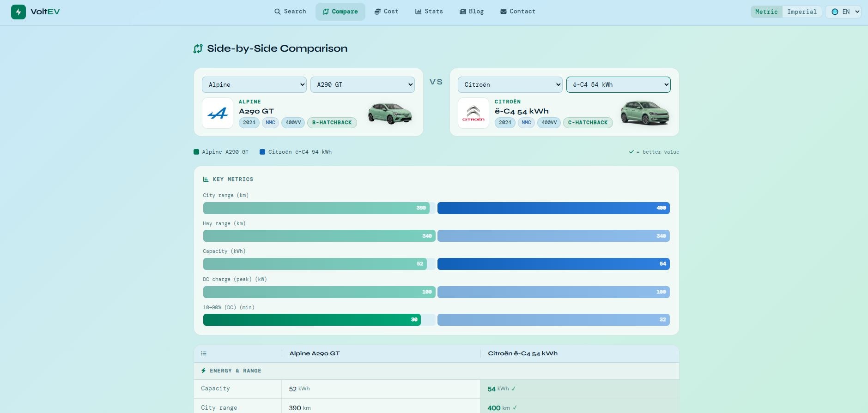Click the globe language icon
The image size is (868, 413).
click(x=835, y=12)
